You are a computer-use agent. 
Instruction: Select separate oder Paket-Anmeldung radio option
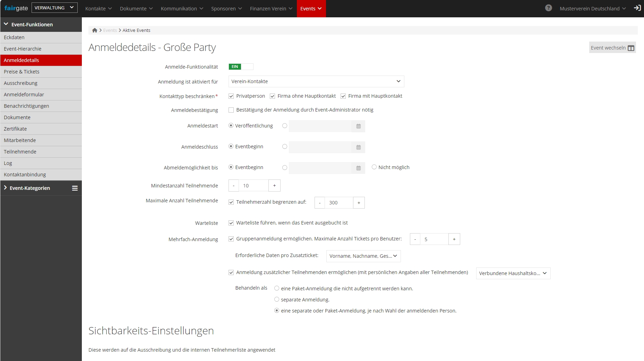tap(277, 310)
